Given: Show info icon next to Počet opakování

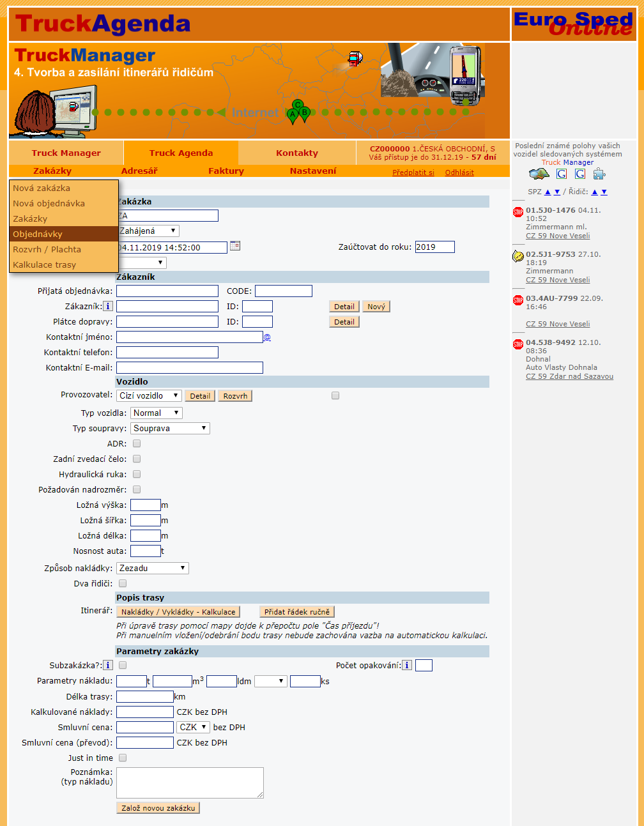Looking at the screenshot, I should (407, 666).
